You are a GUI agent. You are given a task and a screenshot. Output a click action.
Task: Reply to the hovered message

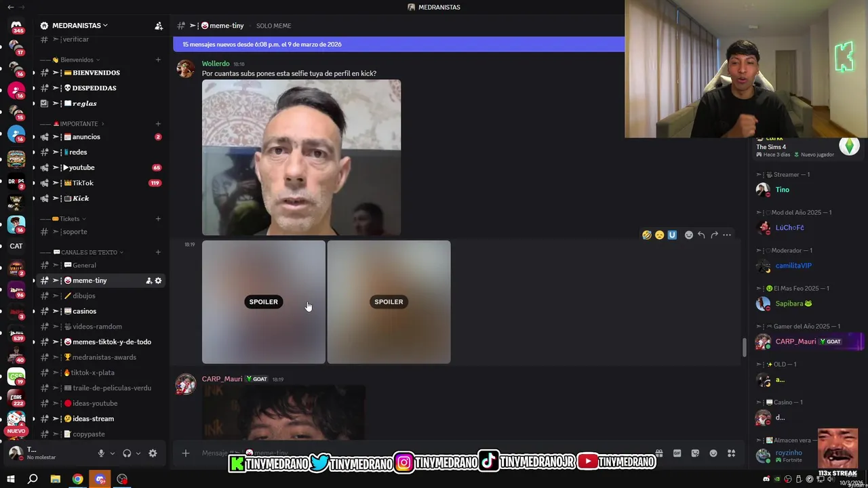point(701,235)
